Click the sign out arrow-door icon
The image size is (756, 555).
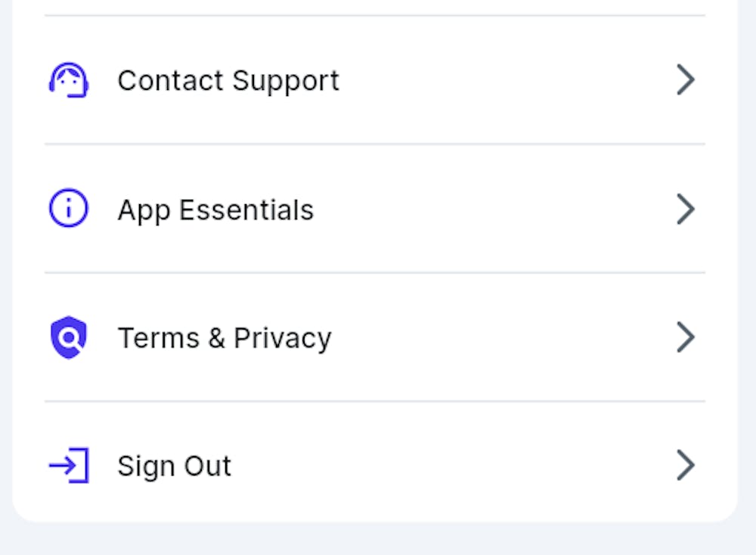click(68, 465)
